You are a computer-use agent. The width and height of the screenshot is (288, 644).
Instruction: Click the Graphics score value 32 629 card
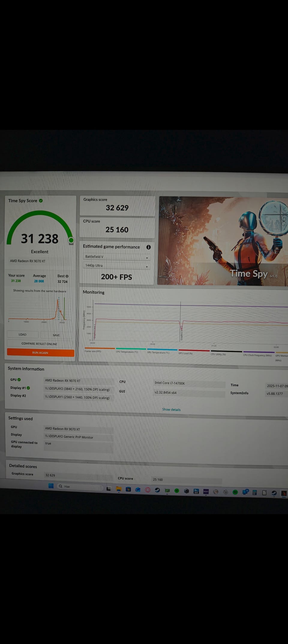tap(117, 206)
